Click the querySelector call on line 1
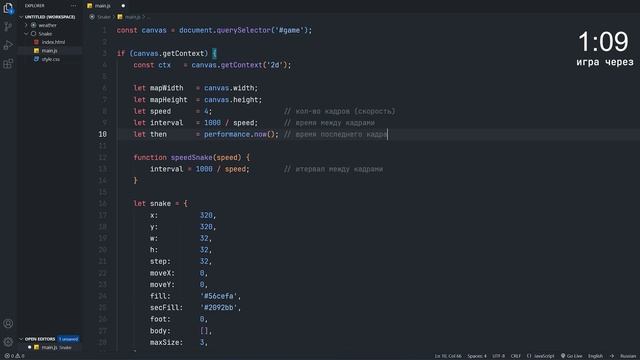 pyautogui.click(x=244, y=31)
